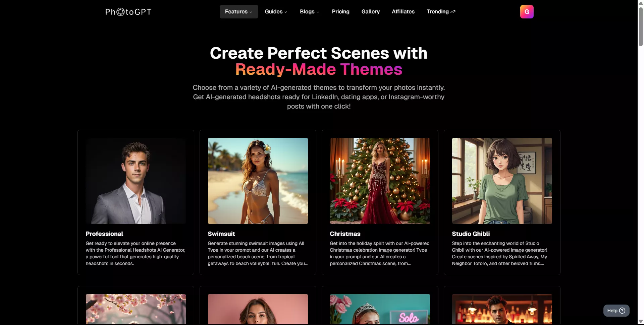Viewport: 644px width, 325px height.
Task: Open the Affiliates page
Action: 403,12
